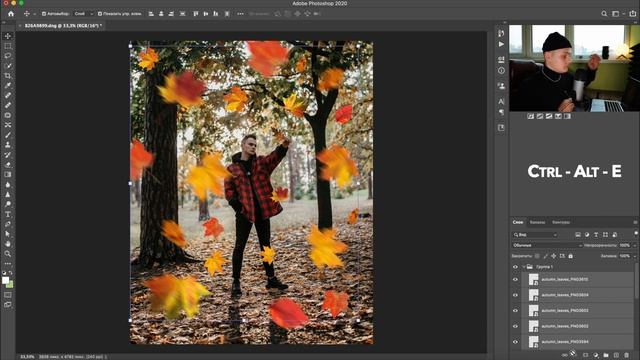Hide layer autumn_leaves_PNG3610
This screenshot has height=360, width=640.
click(x=515, y=280)
